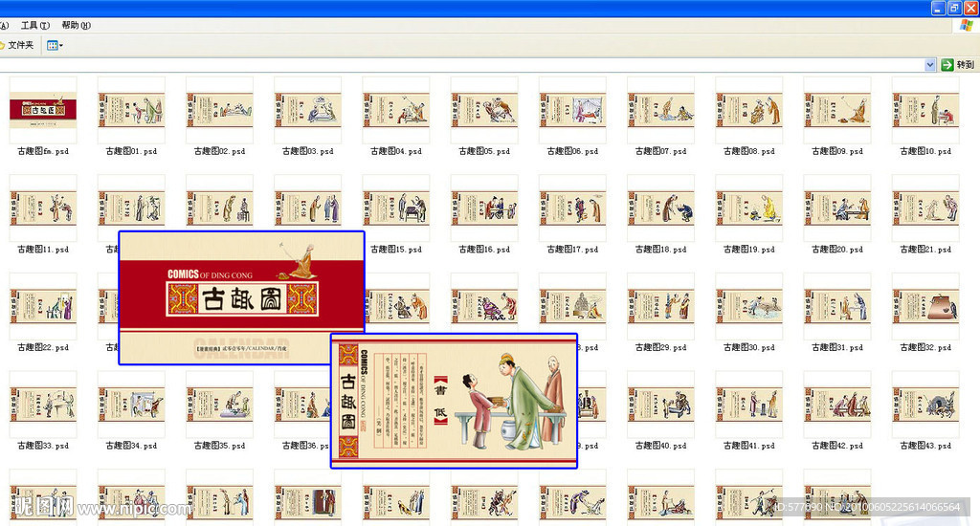The width and height of the screenshot is (980, 526).
Task: Select the thumbnail 古趣图17.psd
Action: pyautogui.click(x=572, y=208)
